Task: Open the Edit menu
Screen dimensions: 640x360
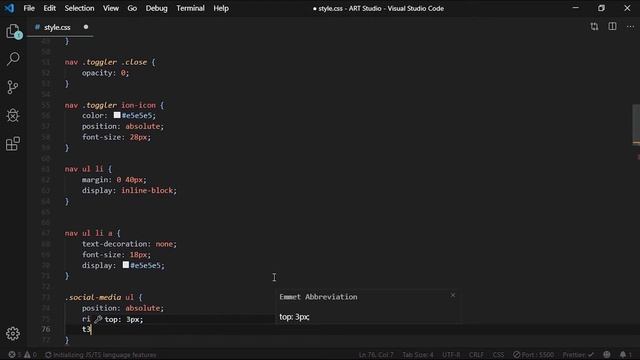Action: (49, 8)
